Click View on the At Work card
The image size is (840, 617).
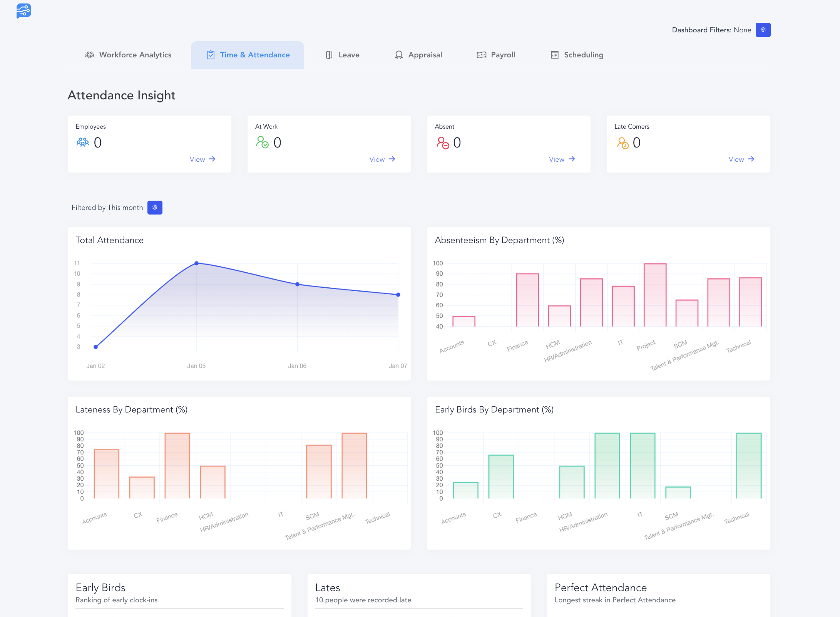pyautogui.click(x=382, y=159)
